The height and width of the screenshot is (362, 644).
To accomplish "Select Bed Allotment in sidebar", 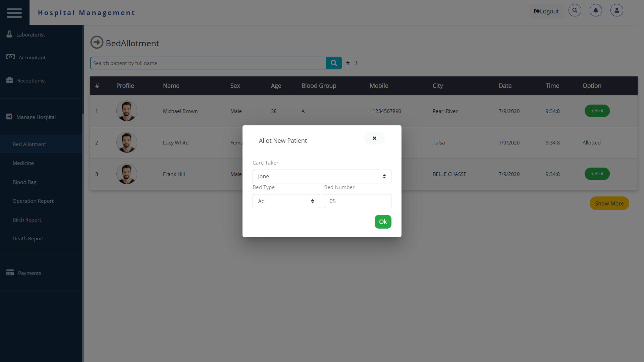I will tap(41, 144).
